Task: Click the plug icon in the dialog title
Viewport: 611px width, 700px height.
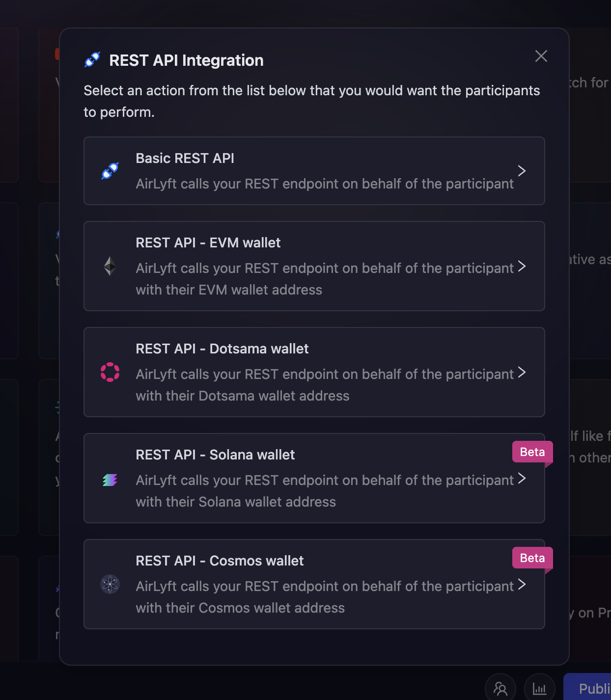Action: 91,59
